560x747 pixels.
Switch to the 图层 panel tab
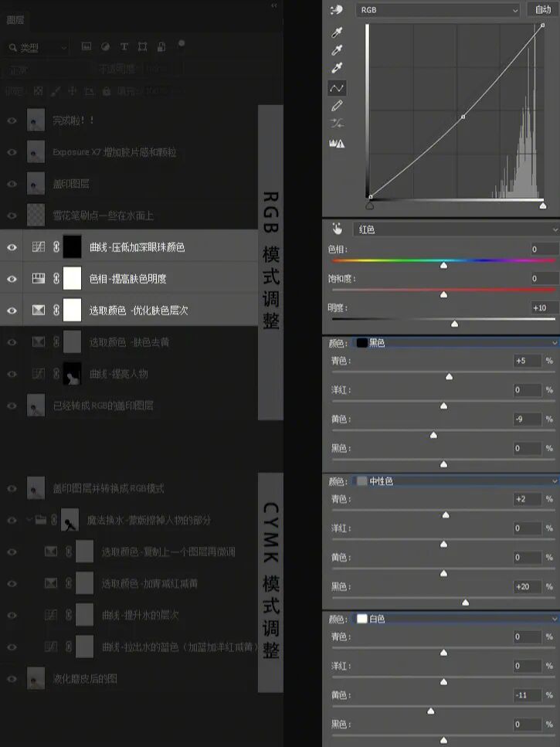click(x=15, y=20)
